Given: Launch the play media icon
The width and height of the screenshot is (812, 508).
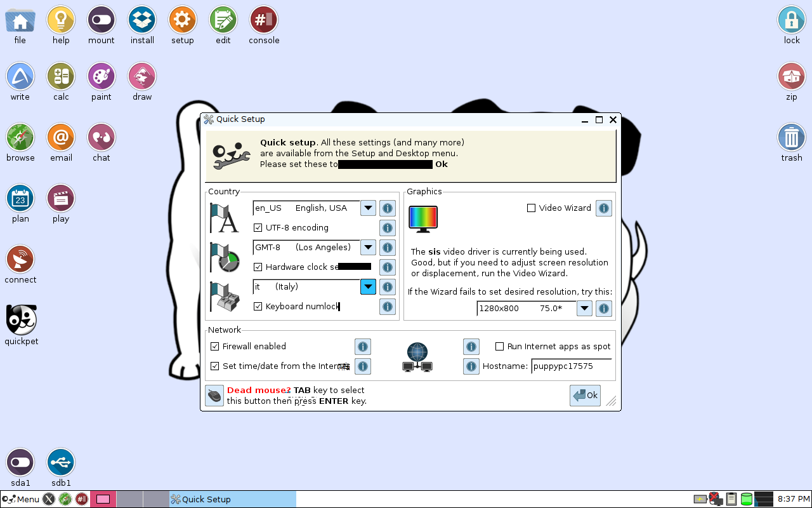Looking at the screenshot, I should pyautogui.click(x=61, y=199).
